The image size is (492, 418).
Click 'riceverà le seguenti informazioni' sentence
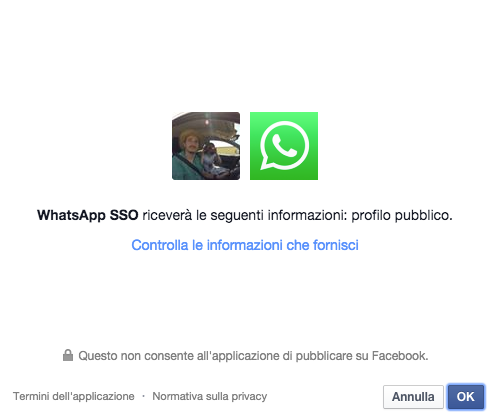(245, 215)
